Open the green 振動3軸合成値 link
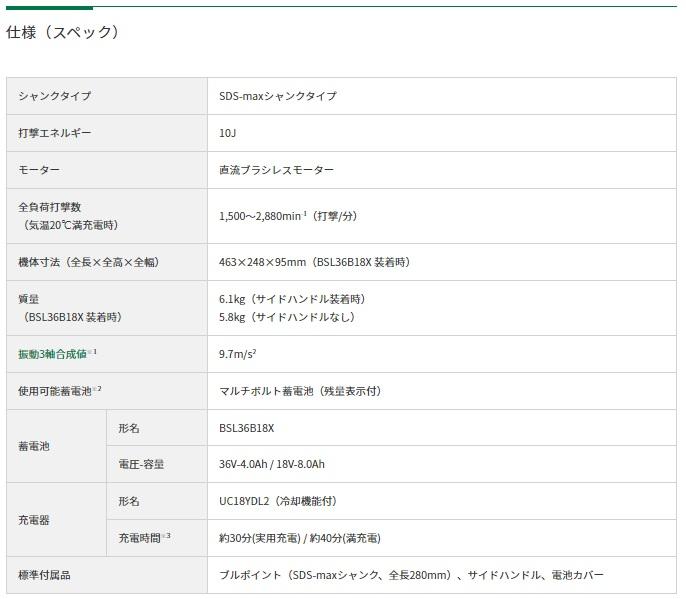This screenshot has height=599, width=686. (x=52, y=354)
